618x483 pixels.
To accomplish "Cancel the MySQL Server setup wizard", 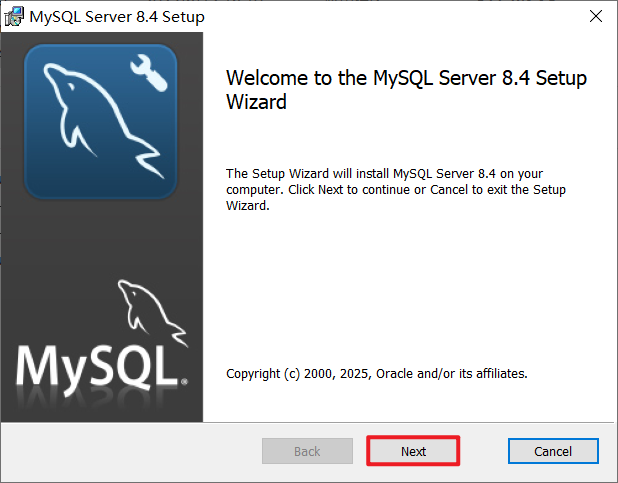I will point(553,451).
